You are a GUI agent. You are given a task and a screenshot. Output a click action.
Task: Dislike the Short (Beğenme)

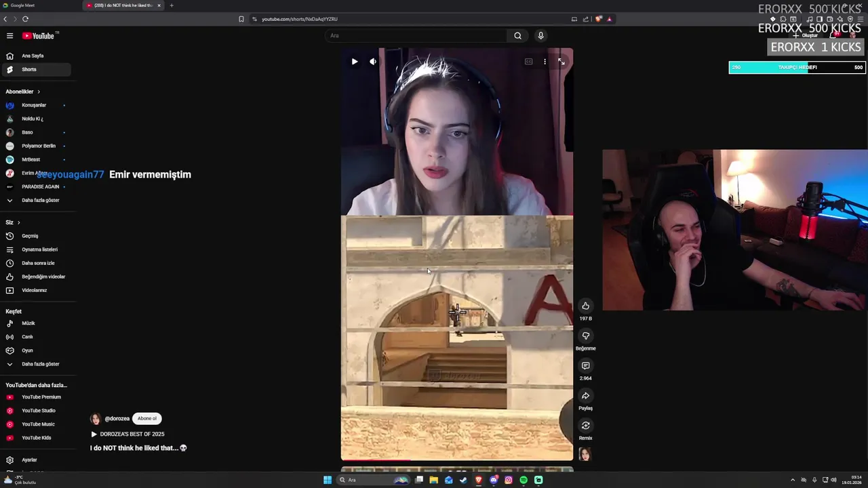(585, 335)
